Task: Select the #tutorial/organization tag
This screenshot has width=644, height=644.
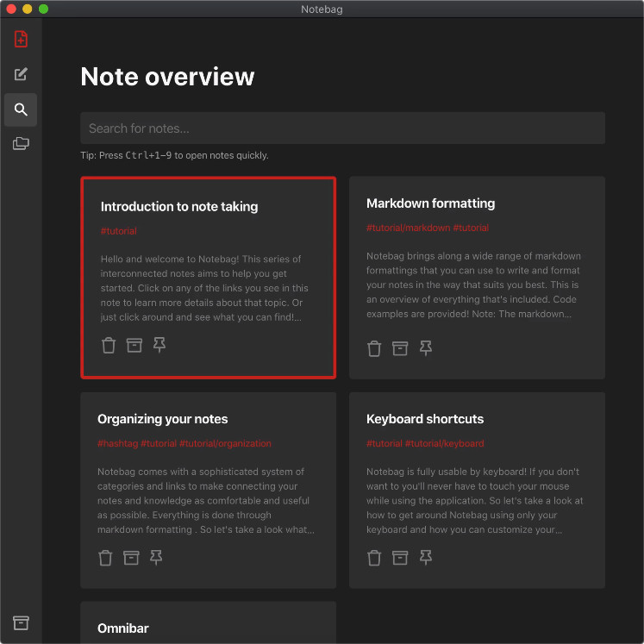Action: click(225, 444)
